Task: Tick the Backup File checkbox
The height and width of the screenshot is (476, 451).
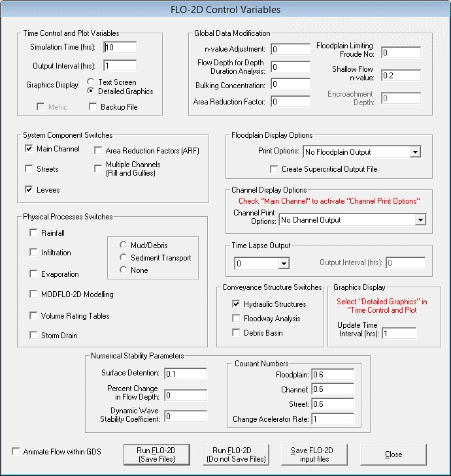Action: (x=92, y=107)
